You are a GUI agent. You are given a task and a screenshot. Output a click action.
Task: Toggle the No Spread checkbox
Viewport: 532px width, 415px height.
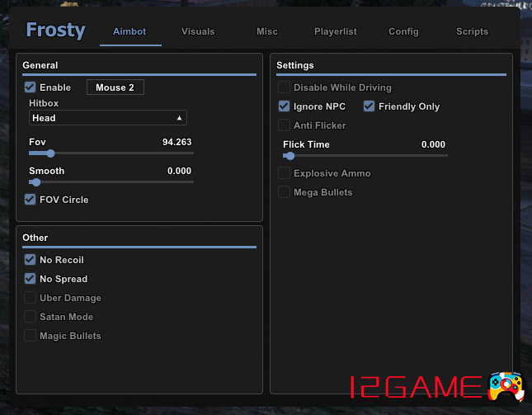coord(31,279)
